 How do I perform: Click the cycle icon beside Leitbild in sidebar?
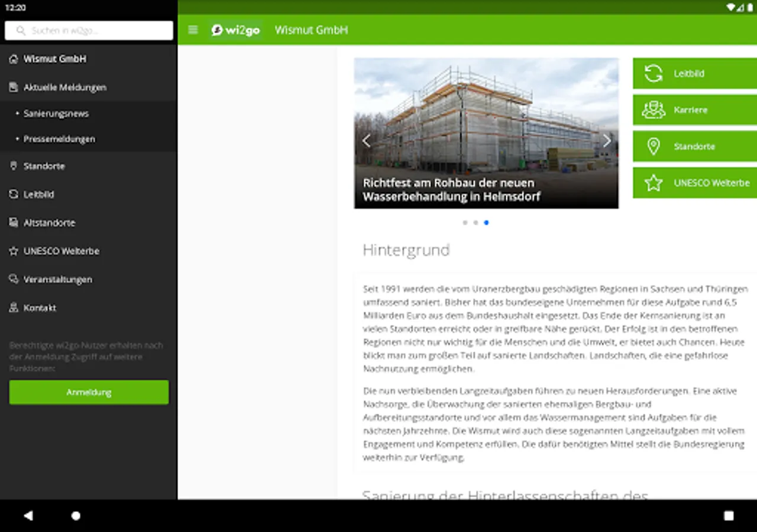pyautogui.click(x=14, y=194)
